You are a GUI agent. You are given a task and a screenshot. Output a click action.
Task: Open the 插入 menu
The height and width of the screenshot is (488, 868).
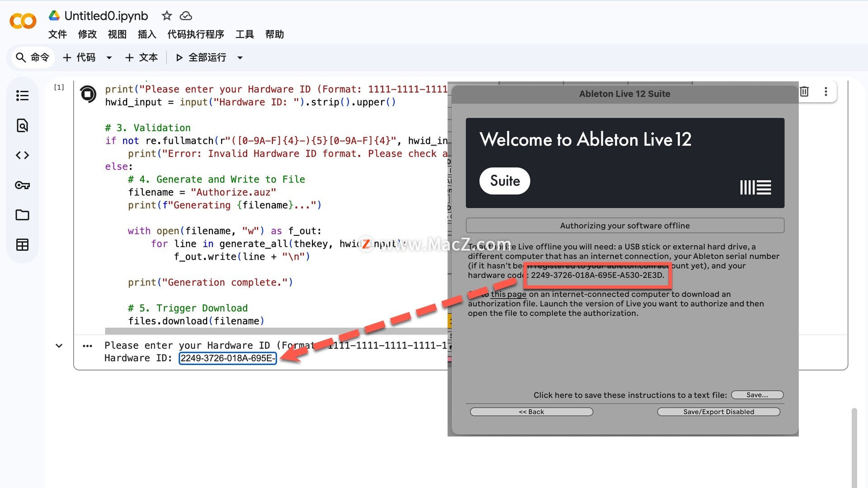pyautogui.click(x=147, y=34)
